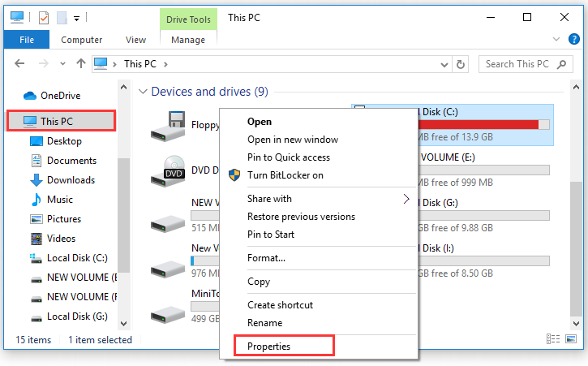Refresh the This PC view
This screenshot has height=366, width=588.
point(461,65)
